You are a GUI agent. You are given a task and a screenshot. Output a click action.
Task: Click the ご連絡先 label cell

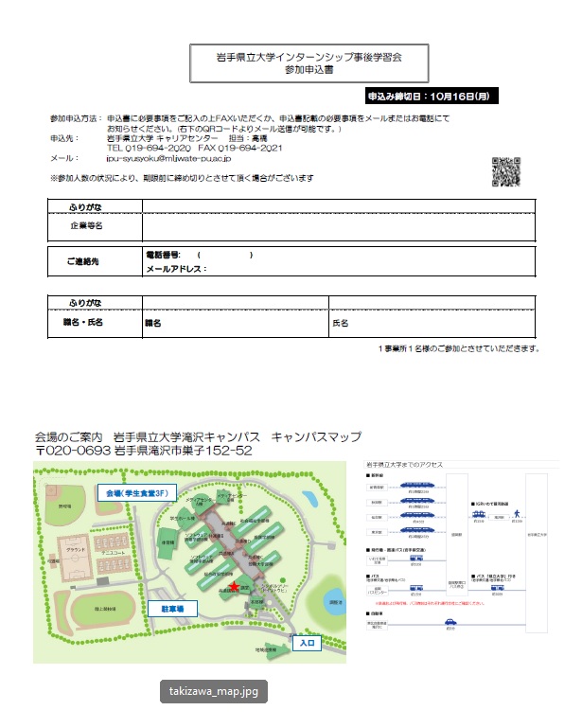coord(96,262)
